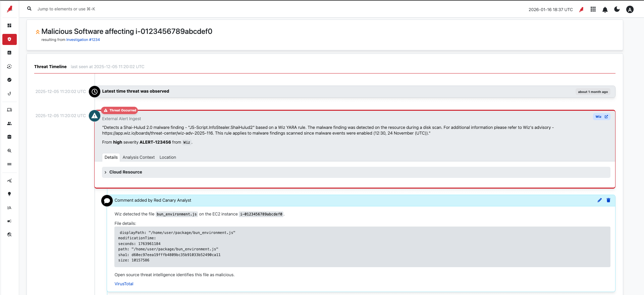Open the notifications bell
Screen dimensions: 644x295
coord(605,9)
